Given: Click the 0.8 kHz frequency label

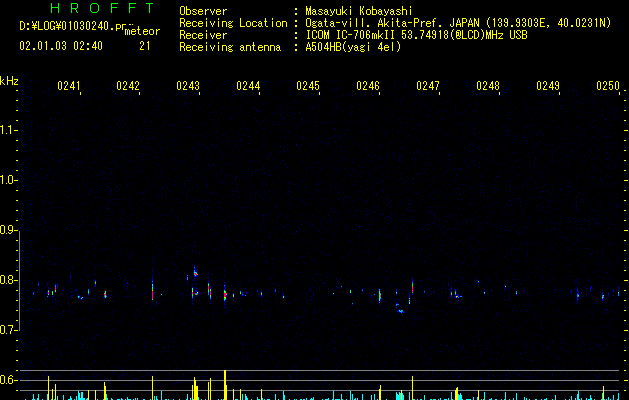Looking at the screenshot, I should coord(8,280).
